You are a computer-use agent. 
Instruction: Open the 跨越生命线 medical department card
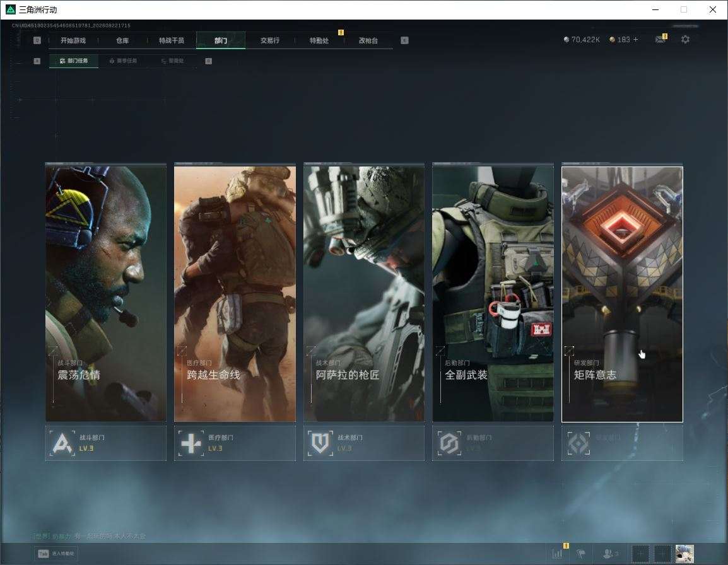point(235,293)
